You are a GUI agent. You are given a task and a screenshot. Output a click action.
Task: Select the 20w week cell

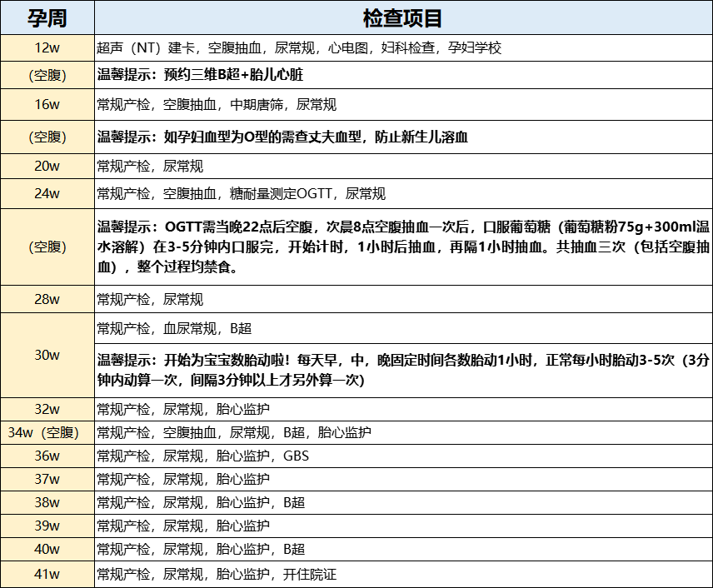pos(47,167)
